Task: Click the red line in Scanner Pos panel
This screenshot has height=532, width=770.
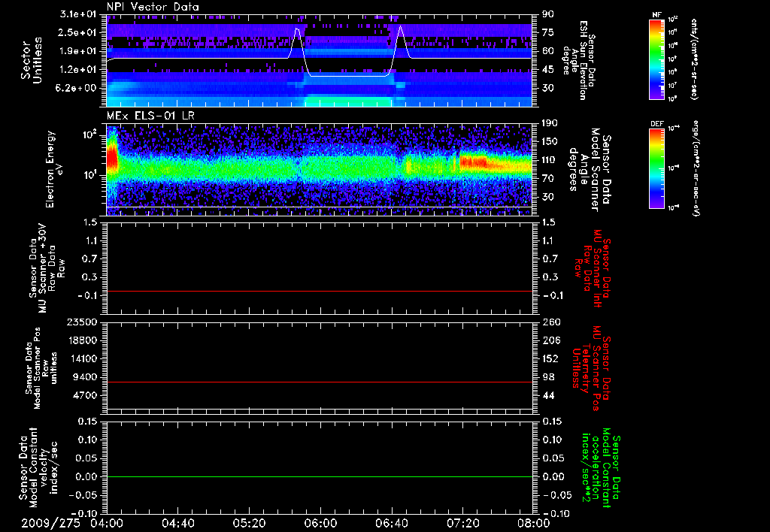Action: 320,382
